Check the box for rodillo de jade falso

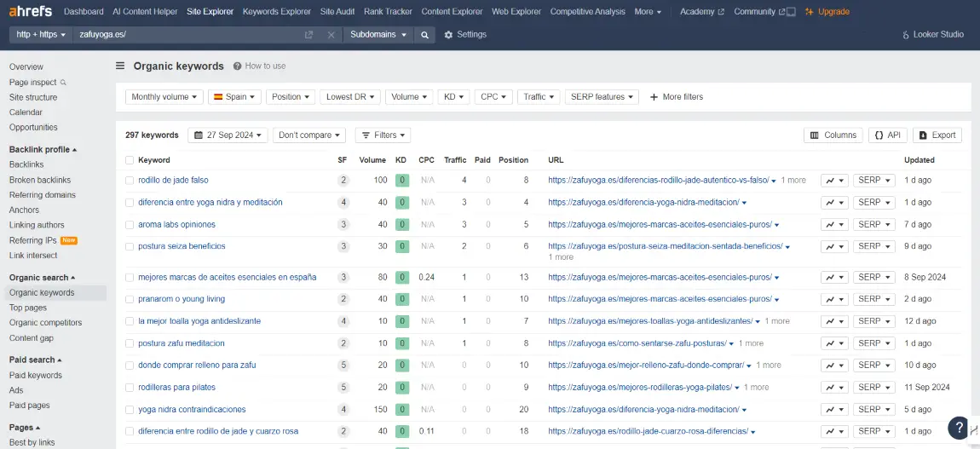pos(130,180)
